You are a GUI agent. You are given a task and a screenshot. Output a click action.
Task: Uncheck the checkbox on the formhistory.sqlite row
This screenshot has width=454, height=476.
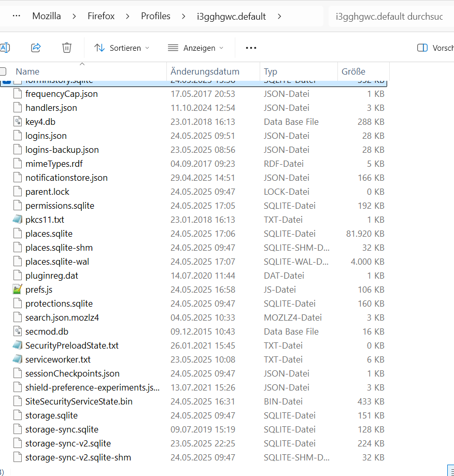click(6, 81)
